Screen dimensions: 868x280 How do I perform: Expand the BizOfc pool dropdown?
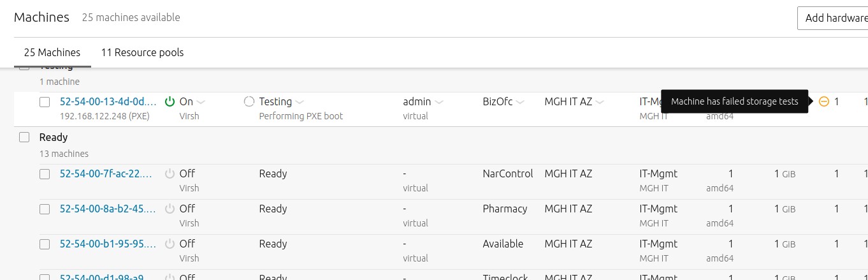click(x=521, y=102)
